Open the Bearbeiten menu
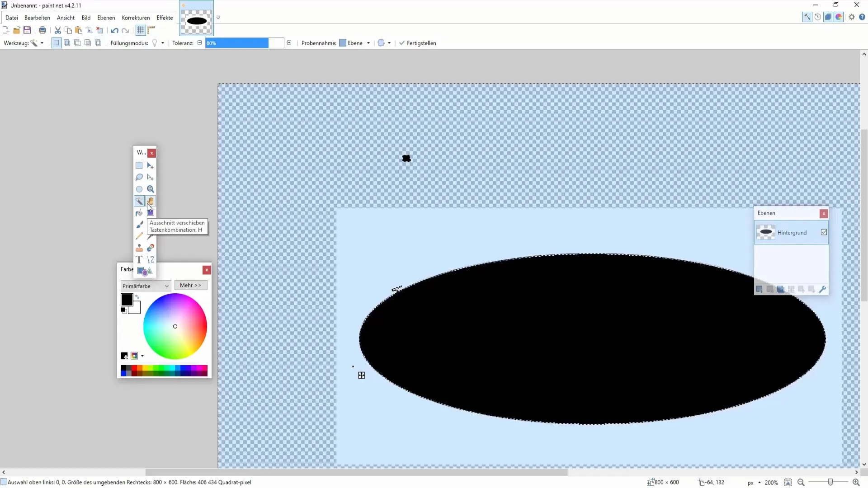Screen dimensions: 868x488 coord(37,18)
